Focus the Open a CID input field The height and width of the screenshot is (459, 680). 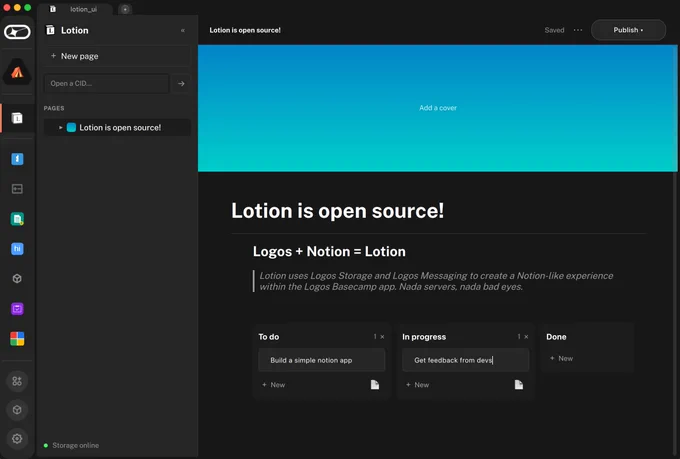[106, 83]
